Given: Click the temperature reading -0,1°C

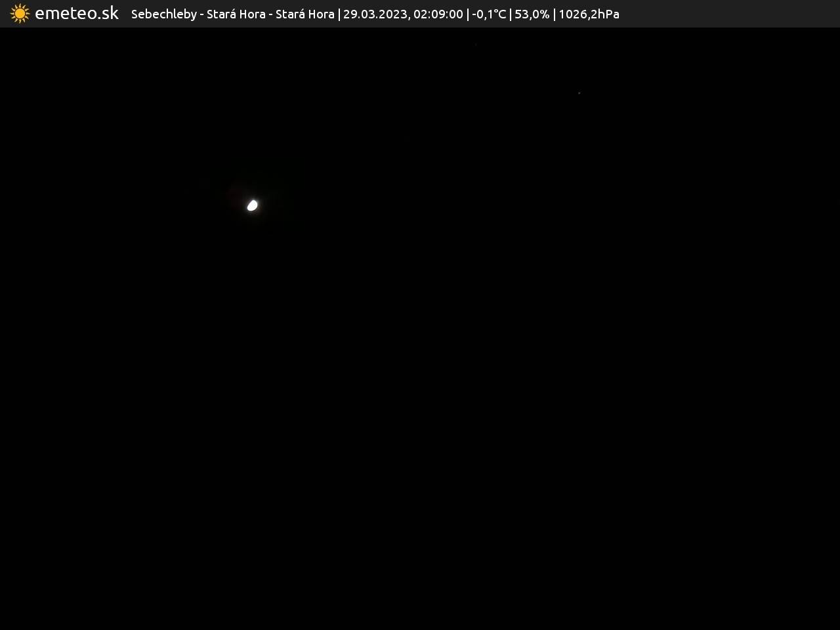Looking at the screenshot, I should coord(489,14).
